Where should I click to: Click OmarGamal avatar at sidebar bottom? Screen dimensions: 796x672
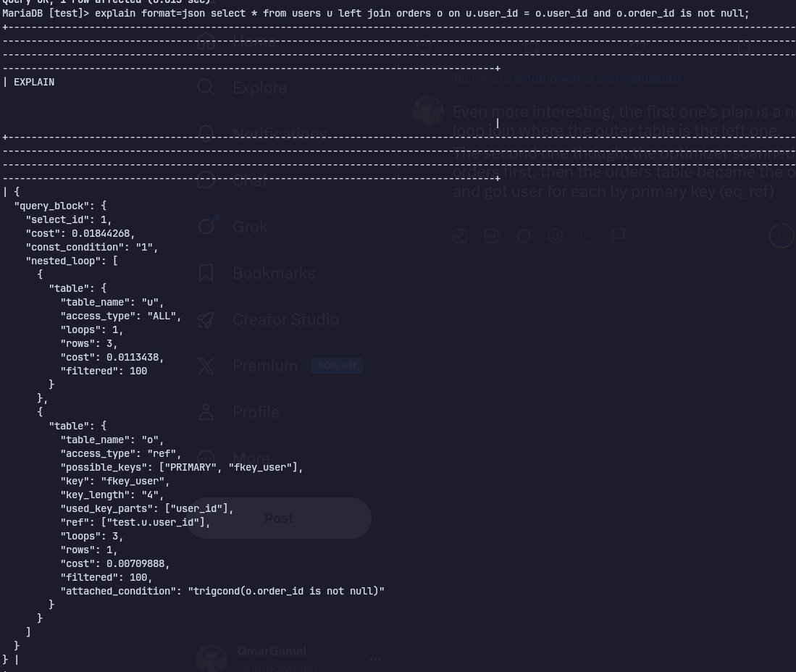[211, 658]
